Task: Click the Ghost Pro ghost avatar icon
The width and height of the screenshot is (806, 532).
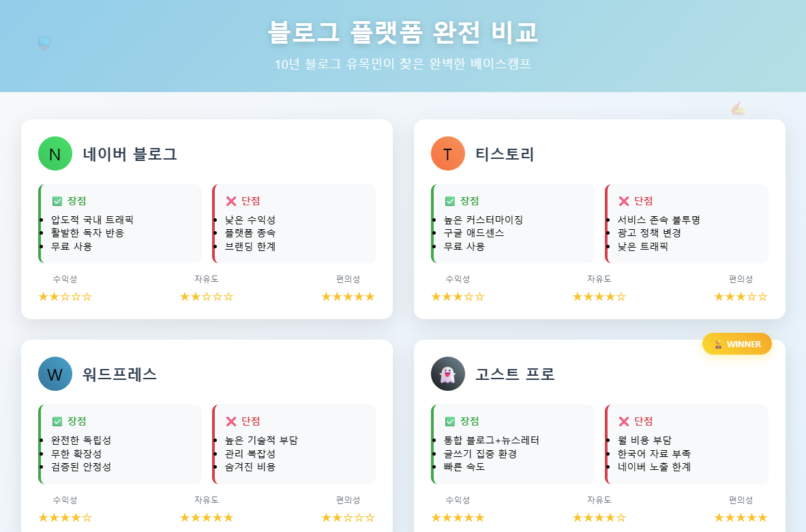Action: pos(447,374)
